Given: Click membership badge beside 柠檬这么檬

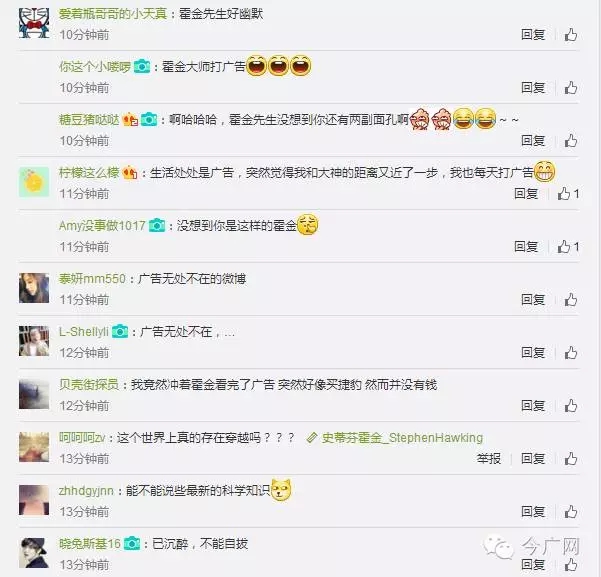Looking at the screenshot, I should pyautogui.click(x=130, y=173).
